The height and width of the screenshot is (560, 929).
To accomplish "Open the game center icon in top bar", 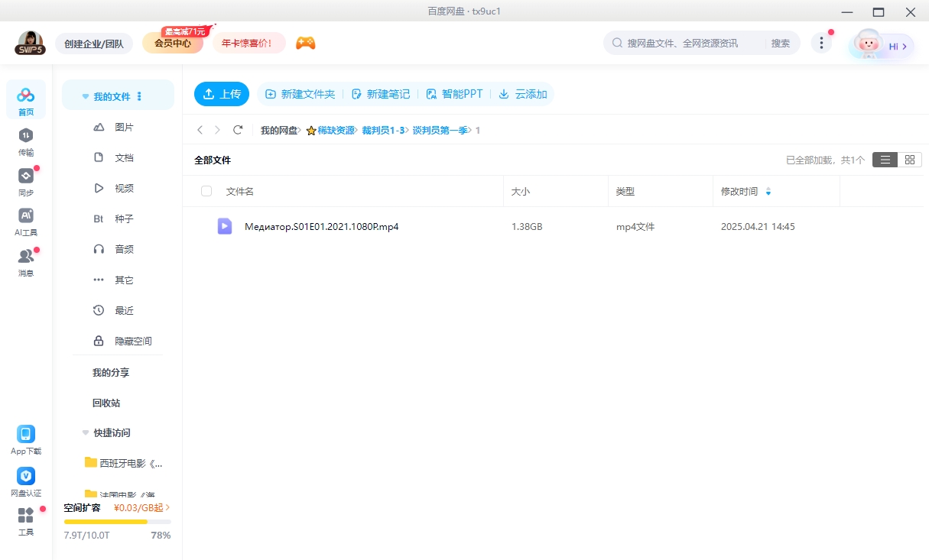I will tap(305, 43).
